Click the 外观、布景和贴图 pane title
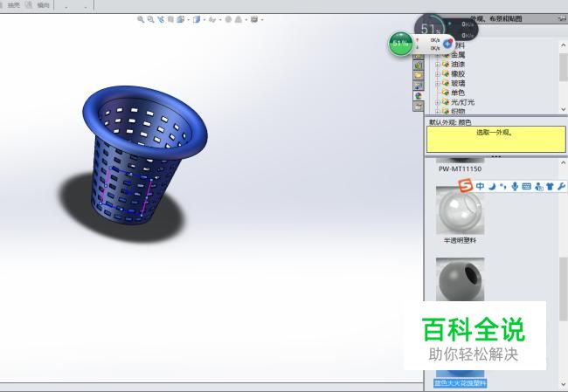568x392 pixels. (496, 19)
